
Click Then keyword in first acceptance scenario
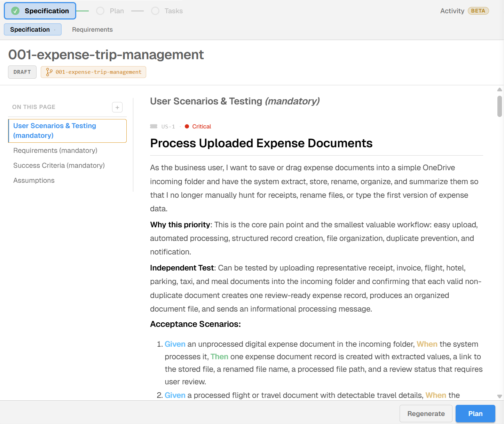coord(219,356)
